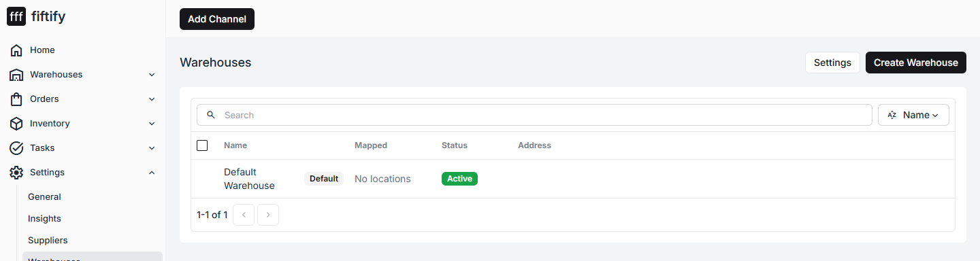The height and width of the screenshot is (261, 980).
Task: Click the Active status badge
Action: (459, 179)
